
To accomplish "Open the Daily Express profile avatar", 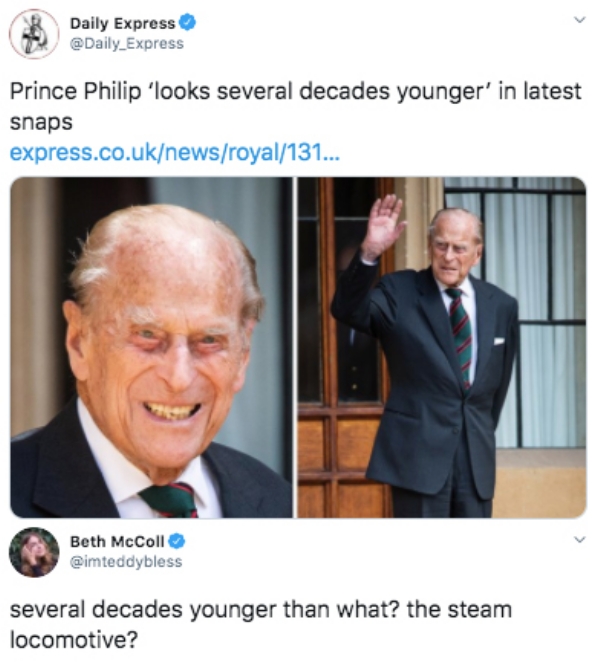I will click(34, 34).
